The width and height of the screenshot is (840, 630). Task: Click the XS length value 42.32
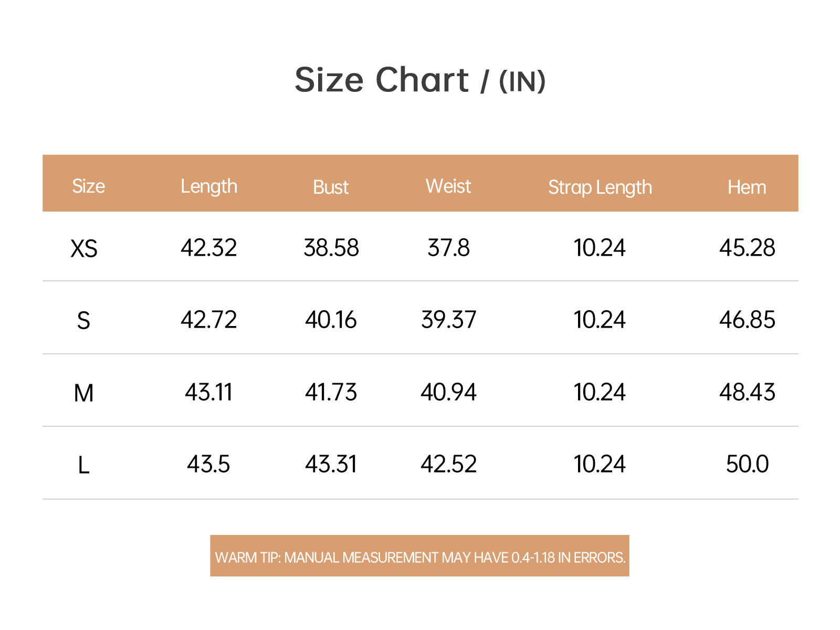coord(209,248)
